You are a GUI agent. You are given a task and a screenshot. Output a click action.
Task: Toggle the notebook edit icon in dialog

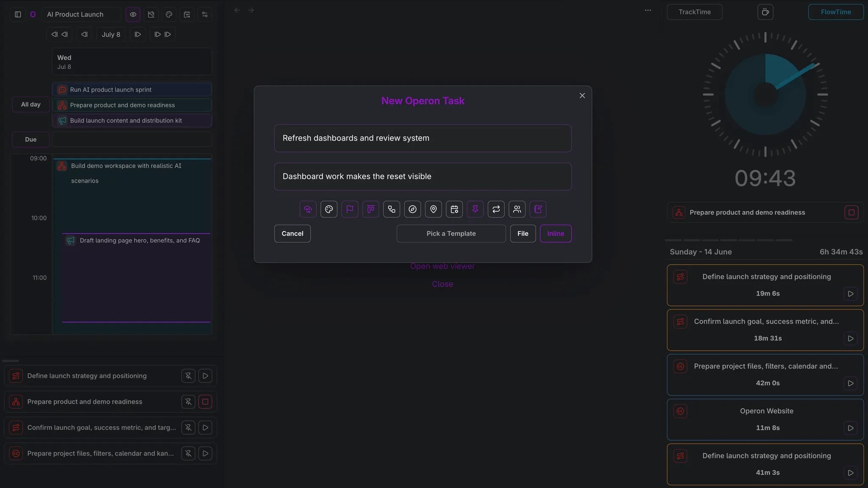tap(538, 209)
